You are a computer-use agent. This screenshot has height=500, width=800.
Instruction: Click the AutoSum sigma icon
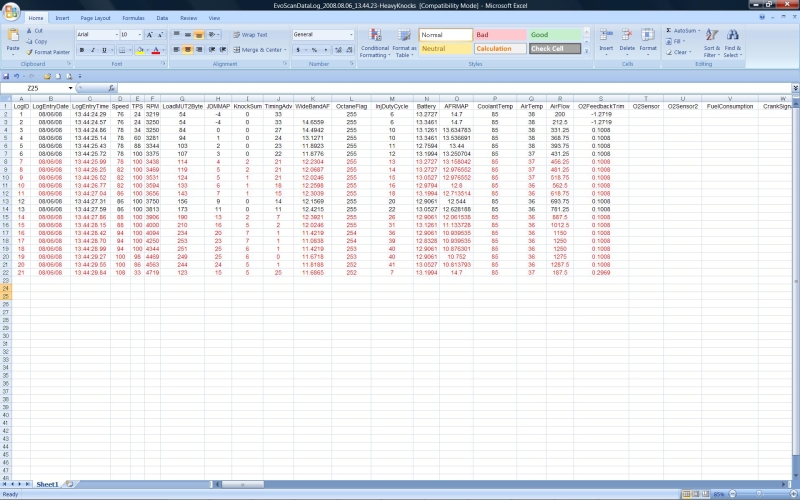click(x=668, y=31)
